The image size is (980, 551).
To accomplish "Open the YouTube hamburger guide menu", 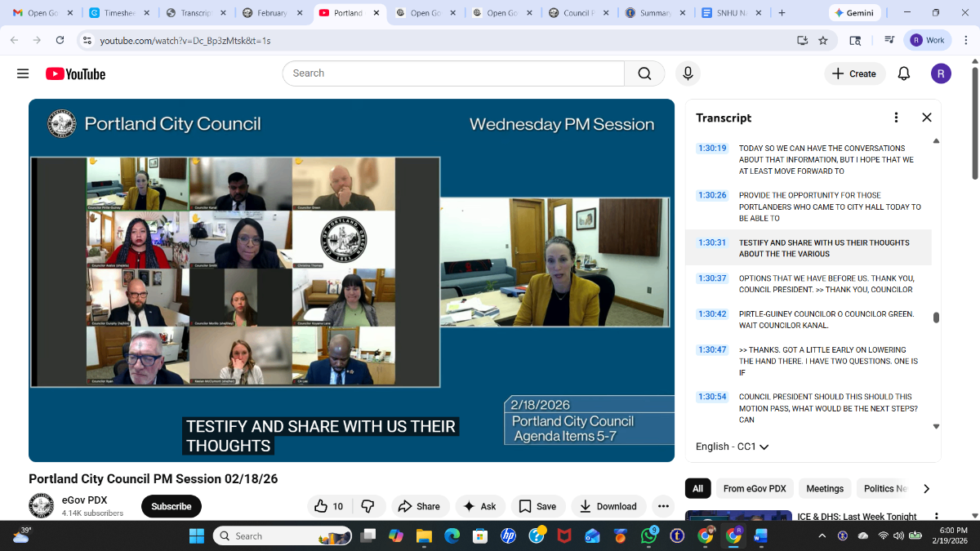I will point(23,73).
